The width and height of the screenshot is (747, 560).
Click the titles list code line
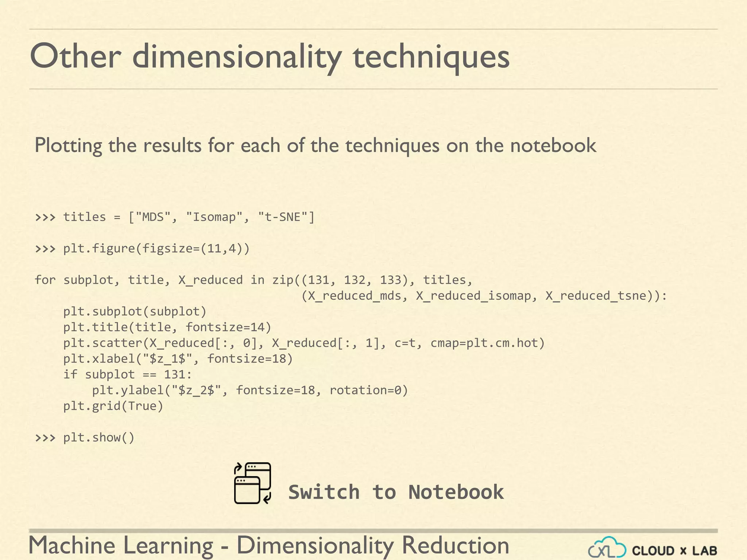pos(175,217)
